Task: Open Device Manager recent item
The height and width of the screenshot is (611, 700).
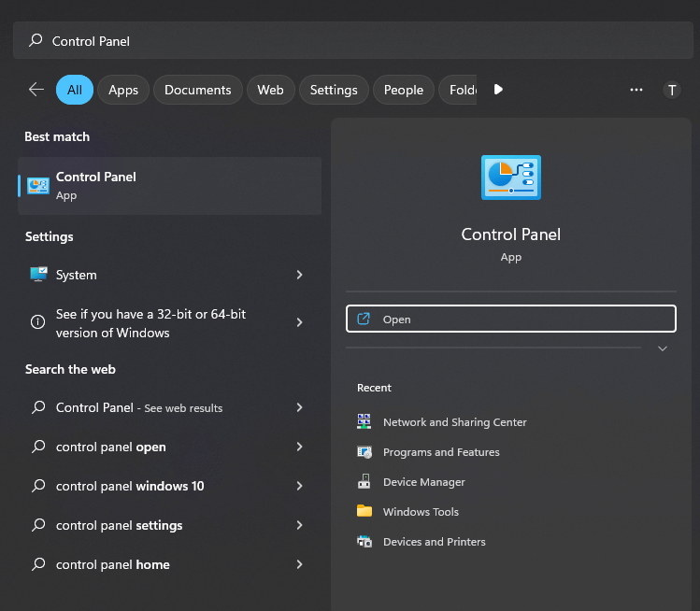Action: tap(411, 482)
